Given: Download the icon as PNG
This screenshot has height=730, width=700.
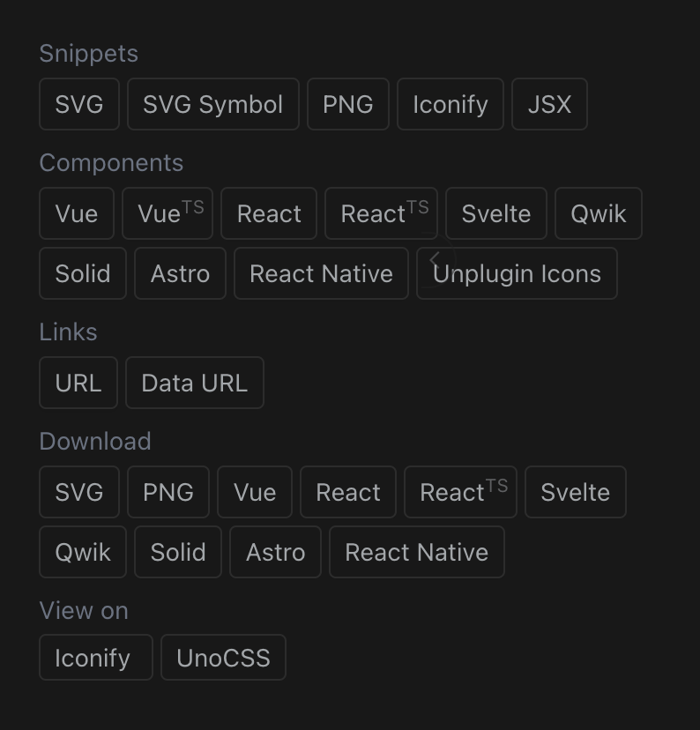Looking at the screenshot, I should pos(168,492).
